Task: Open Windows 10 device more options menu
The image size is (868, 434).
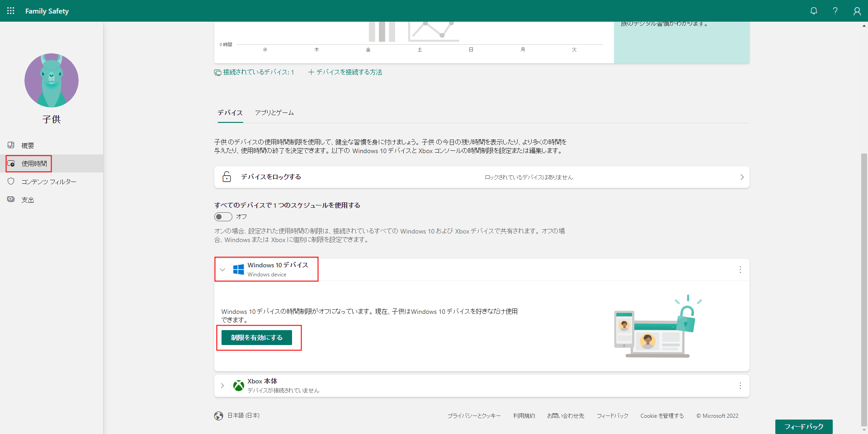Action: pyautogui.click(x=740, y=270)
